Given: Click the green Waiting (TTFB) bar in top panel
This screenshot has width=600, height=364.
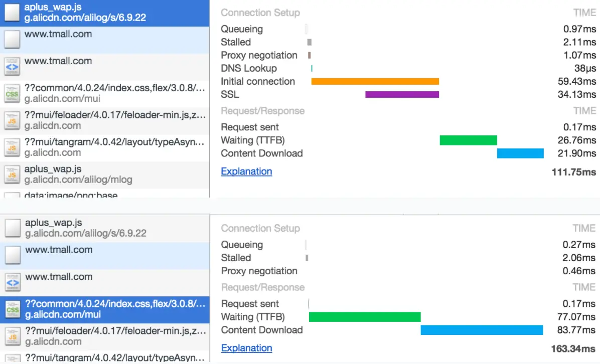Looking at the screenshot, I should click(468, 140).
